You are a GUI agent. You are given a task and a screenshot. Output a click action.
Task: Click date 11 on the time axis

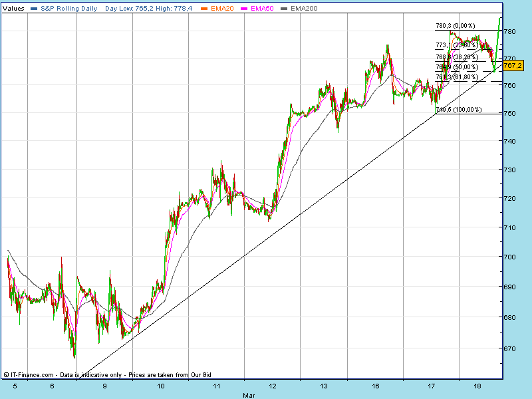(x=217, y=386)
